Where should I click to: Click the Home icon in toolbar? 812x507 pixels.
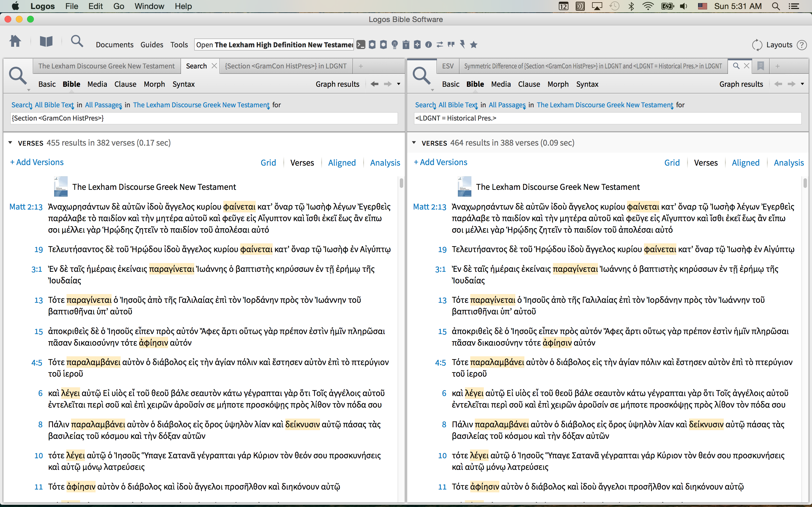coord(15,42)
